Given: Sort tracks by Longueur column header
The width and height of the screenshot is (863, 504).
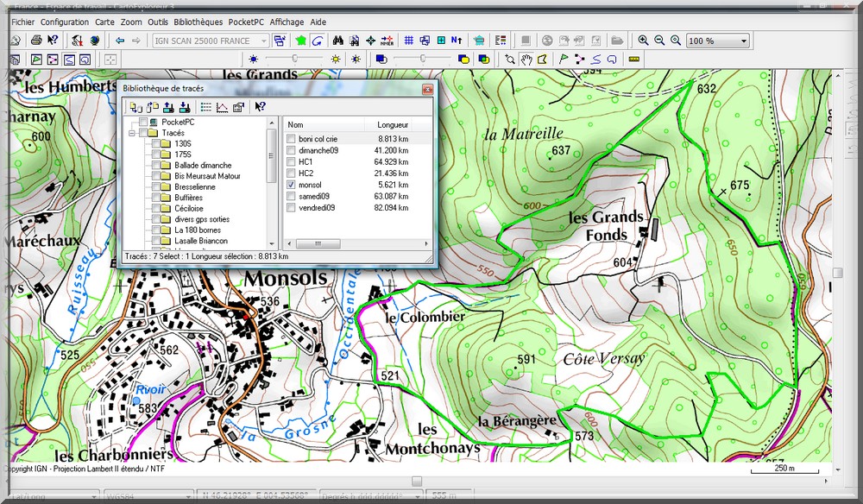Looking at the screenshot, I should tap(388, 125).
